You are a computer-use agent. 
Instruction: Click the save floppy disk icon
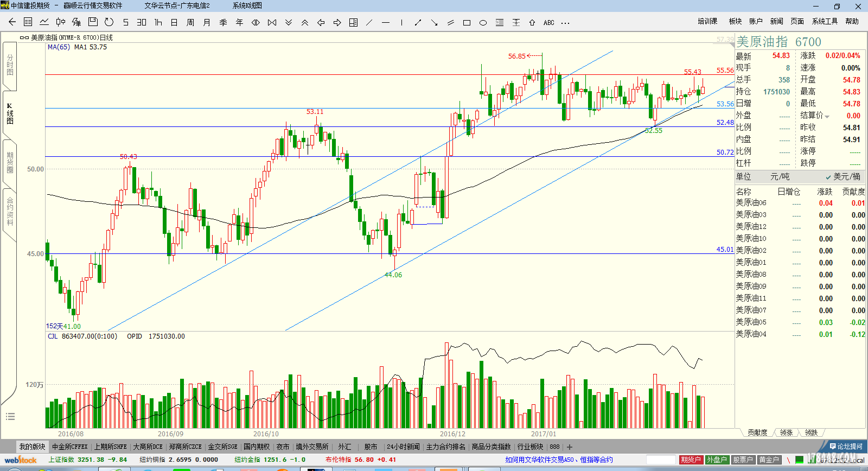pos(93,22)
